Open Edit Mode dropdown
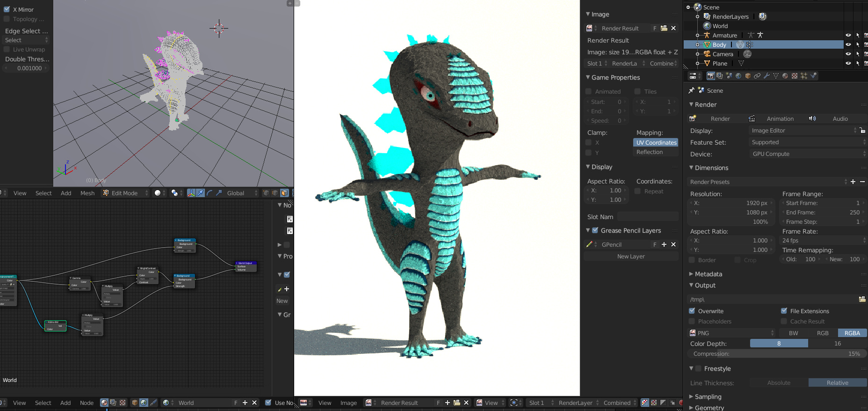Image resolution: width=868 pixels, height=411 pixels. point(125,193)
